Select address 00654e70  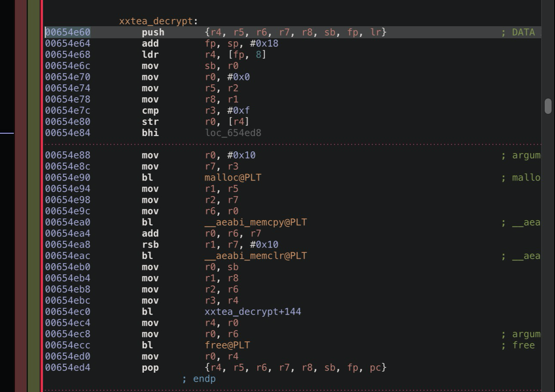click(x=68, y=77)
